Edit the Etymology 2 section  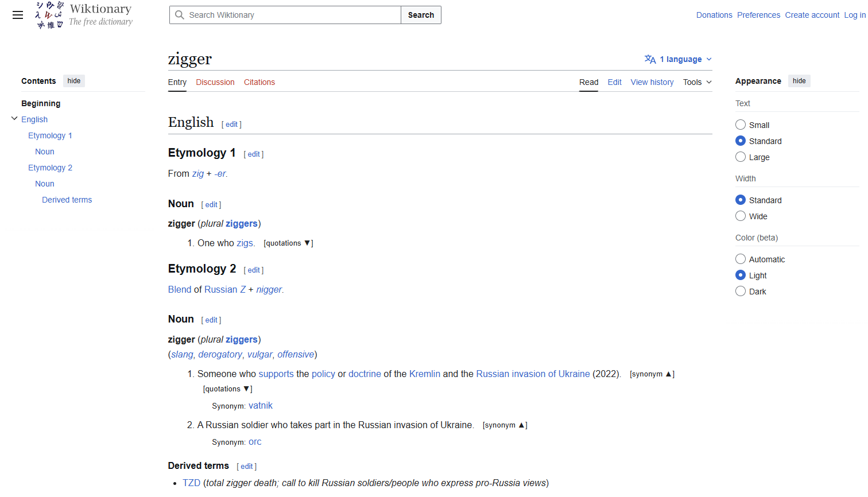coord(254,270)
